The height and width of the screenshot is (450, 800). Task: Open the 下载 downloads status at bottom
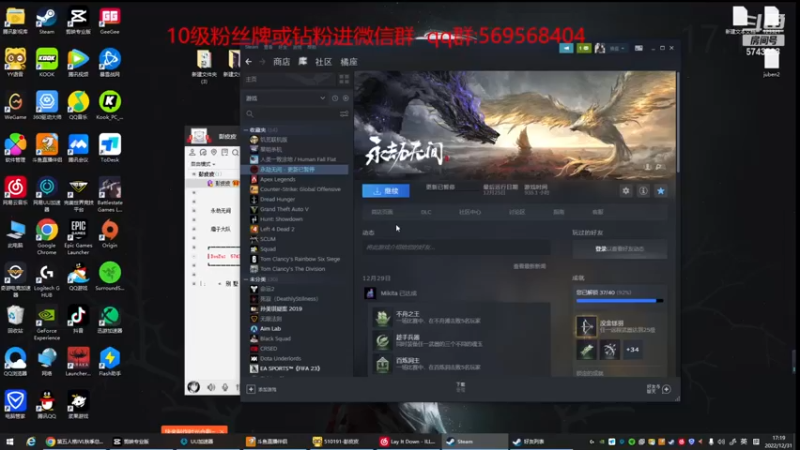pos(461,387)
